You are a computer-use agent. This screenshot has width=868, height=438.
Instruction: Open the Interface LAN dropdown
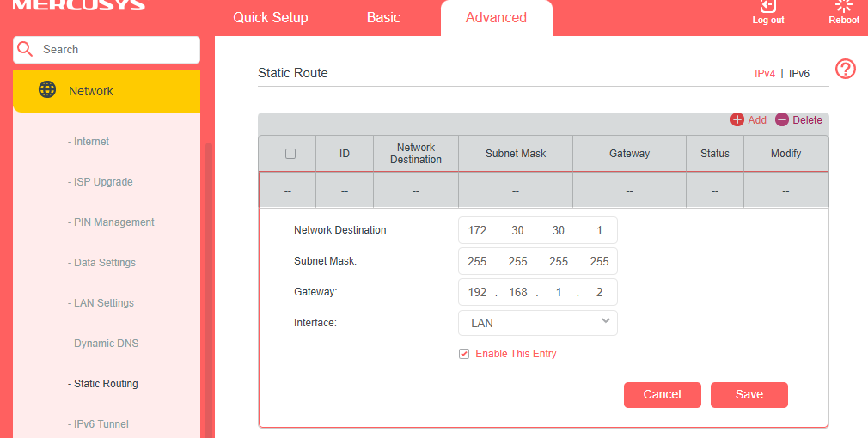537,323
